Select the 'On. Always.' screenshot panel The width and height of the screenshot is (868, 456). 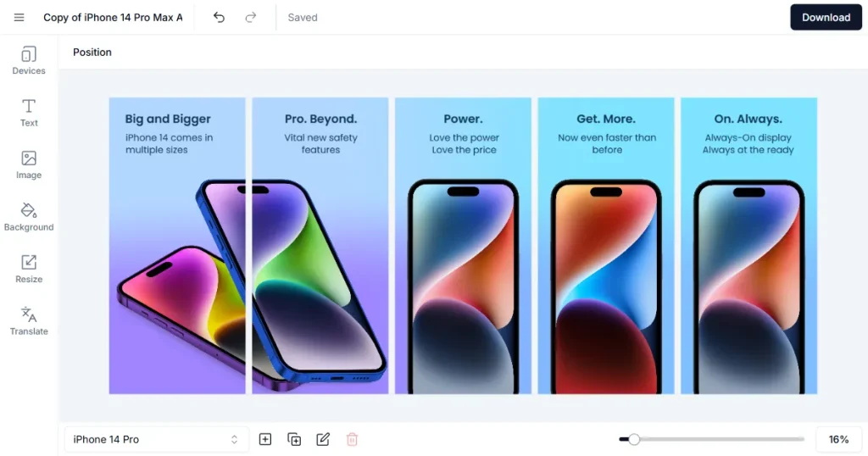click(748, 246)
